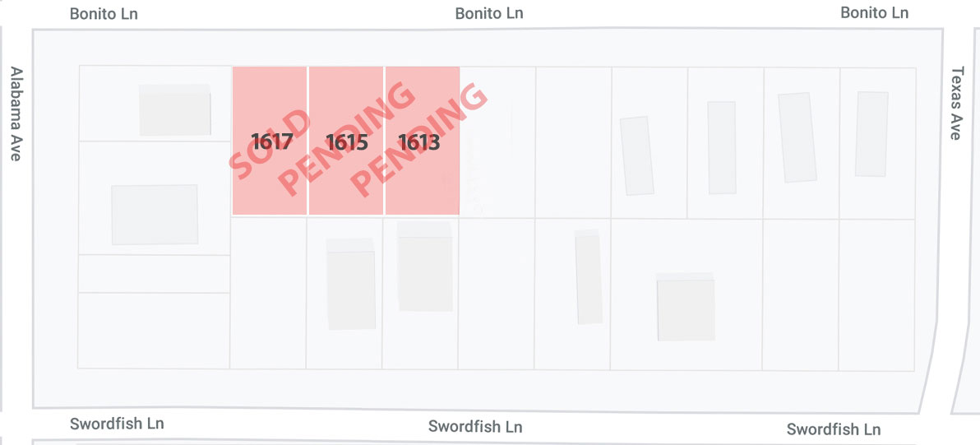Select lot 1615 marked PENDING
The image size is (980, 445).
point(345,141)
